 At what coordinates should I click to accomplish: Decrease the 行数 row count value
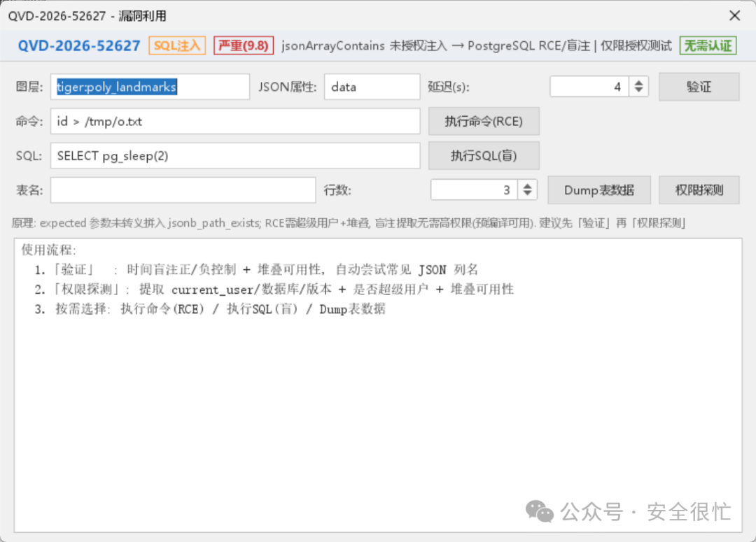click(x=528, y=194)
